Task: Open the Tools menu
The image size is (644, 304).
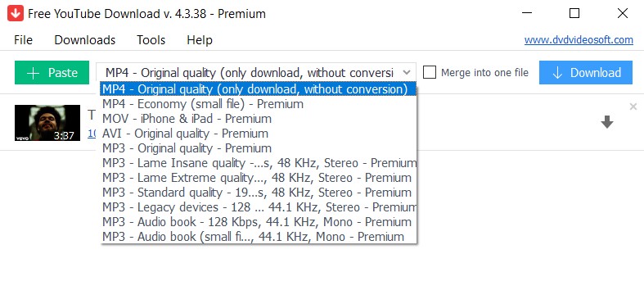Action: point(151,40)
